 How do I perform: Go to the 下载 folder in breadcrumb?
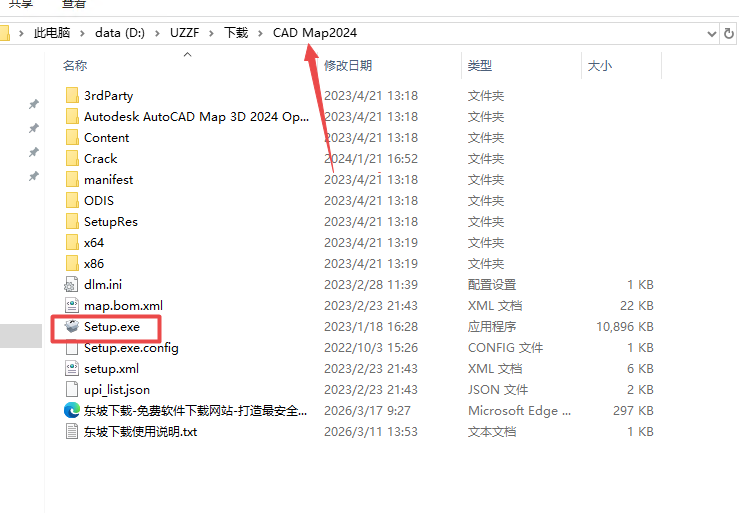tap(235, 33)
